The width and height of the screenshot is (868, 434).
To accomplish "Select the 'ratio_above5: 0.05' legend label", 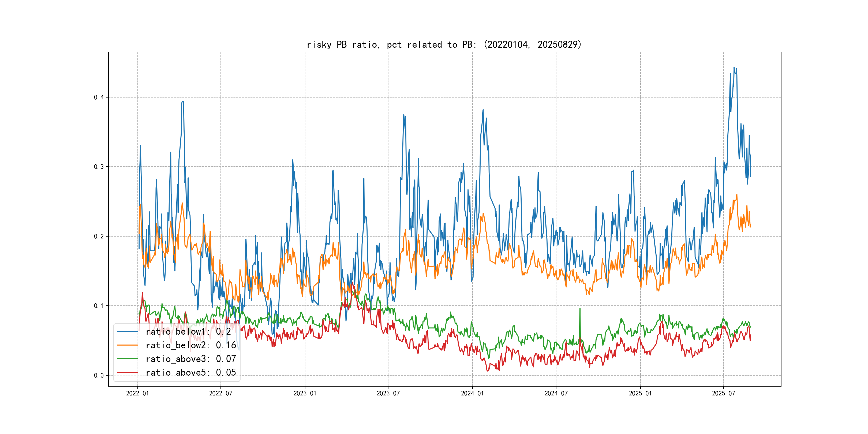I will click(191, 372).
